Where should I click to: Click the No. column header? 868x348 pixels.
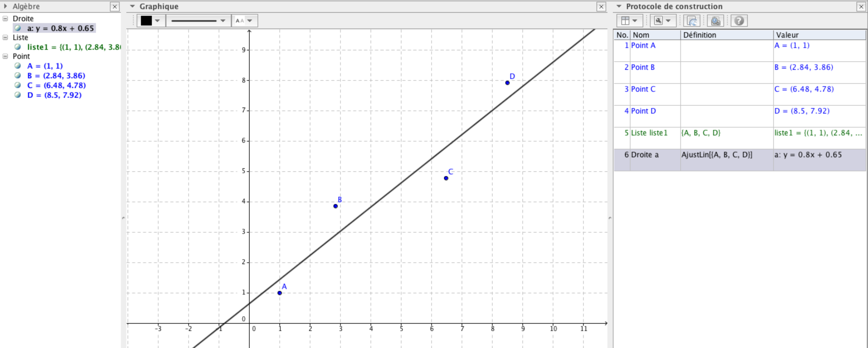(x=622, y=35)
